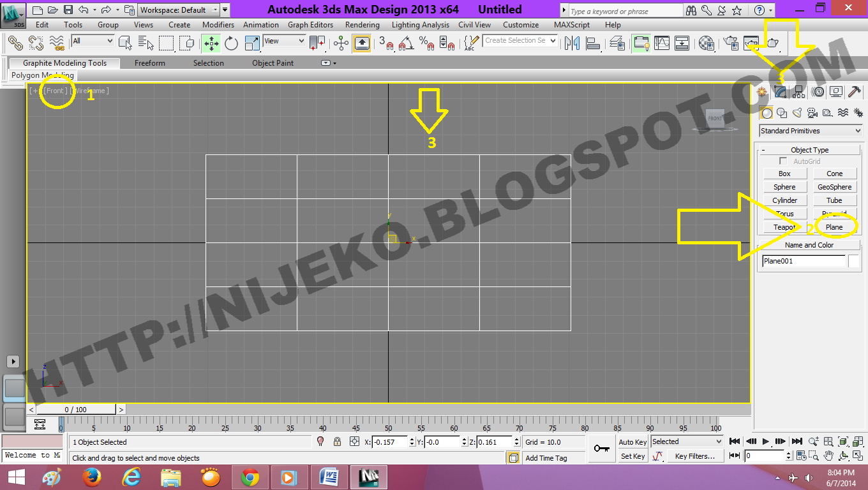Choose the Select Object tool
Screen dimensions: 868x490
126,43
